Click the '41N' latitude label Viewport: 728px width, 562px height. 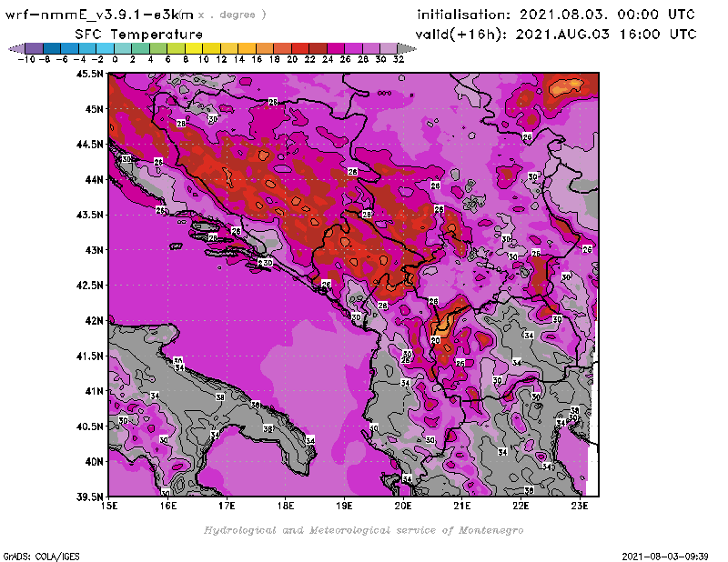94,391
